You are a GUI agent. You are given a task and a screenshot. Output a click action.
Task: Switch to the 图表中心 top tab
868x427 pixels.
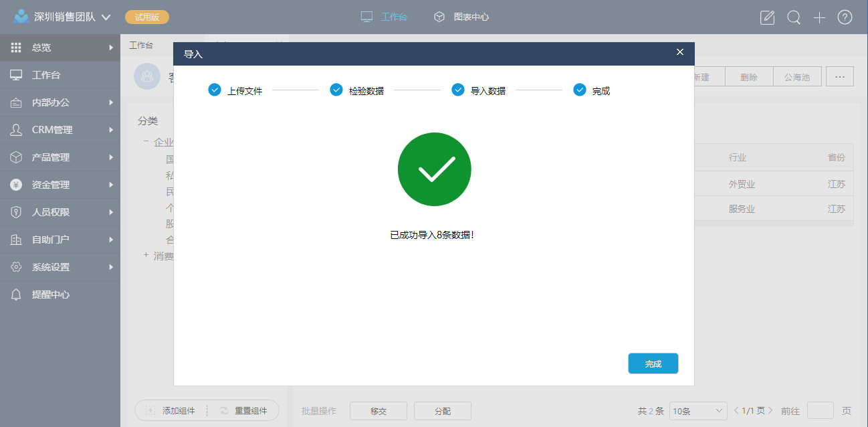pos(461,17)
